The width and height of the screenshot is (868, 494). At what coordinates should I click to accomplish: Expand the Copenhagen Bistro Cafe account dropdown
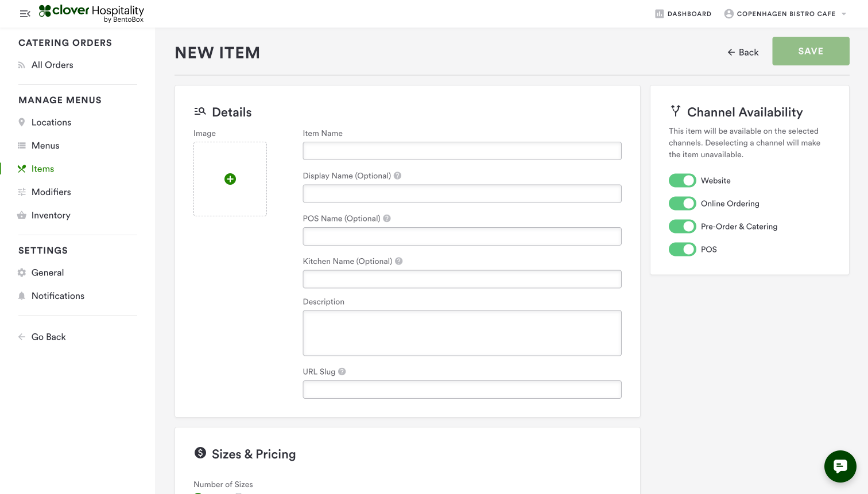(785, 14)
